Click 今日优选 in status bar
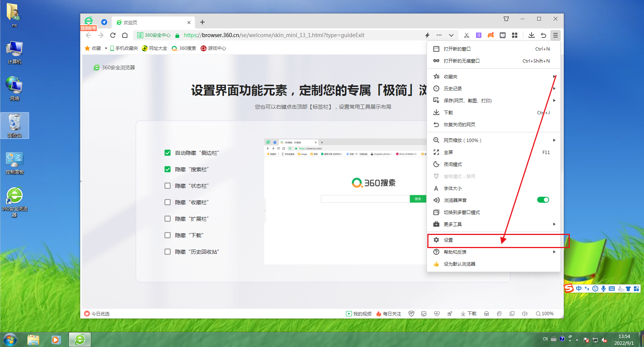Viewport: 644px width, 347px height. [97, 314]
